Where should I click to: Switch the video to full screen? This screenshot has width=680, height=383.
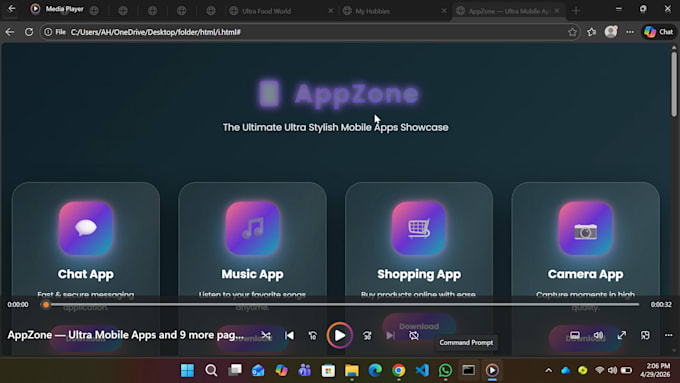622,335
